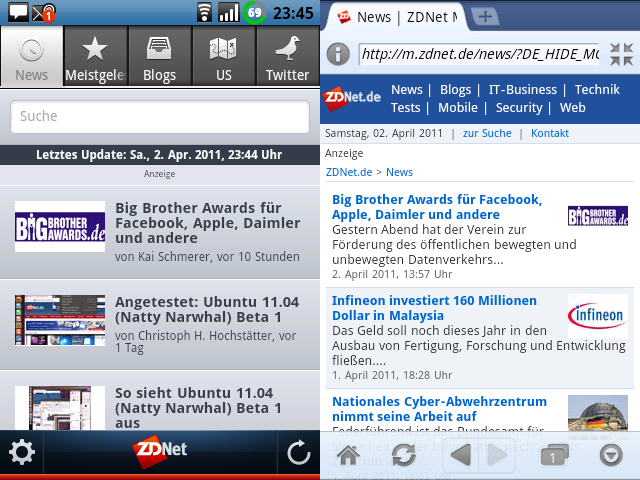The height and width of the screenshot is (480, 640).
Task: Open the browser menu dropdown icon
Action: [611, 455]
